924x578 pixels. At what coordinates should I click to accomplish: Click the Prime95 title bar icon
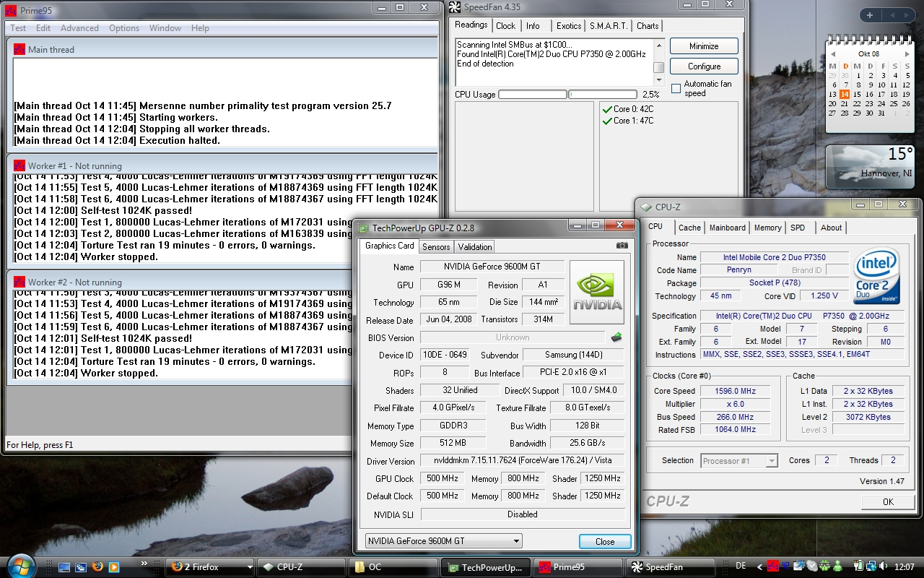(x=11, y=11)
